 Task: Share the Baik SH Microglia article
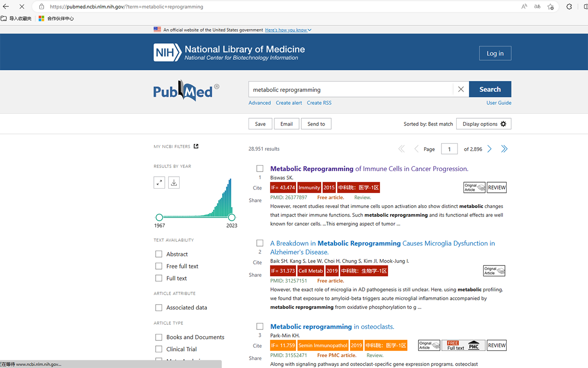(255, 275)
